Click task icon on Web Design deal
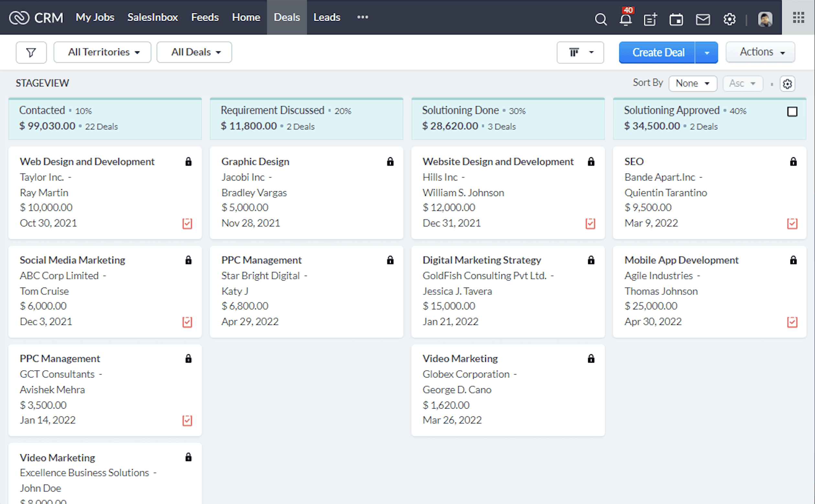Viewport: 815px width, 504px height. coord(187,223)
